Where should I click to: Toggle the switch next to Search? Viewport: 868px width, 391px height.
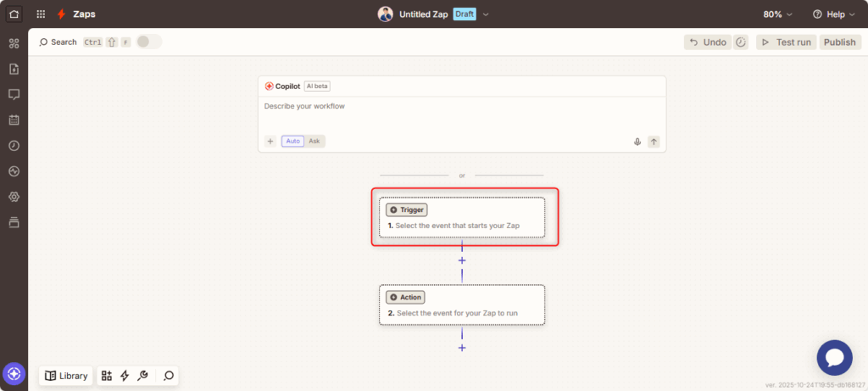[148, 42]
